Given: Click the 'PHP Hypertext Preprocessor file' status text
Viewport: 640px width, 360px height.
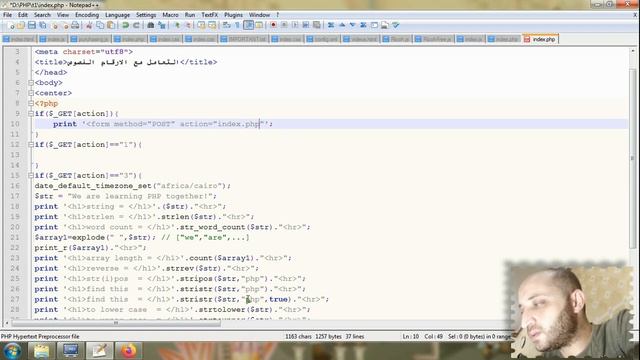Looking at the screenshot, I should coord(40,336).
